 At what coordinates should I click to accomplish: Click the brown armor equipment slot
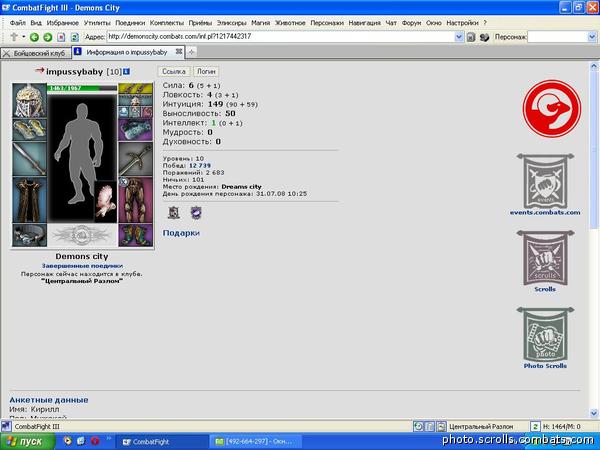29,199
